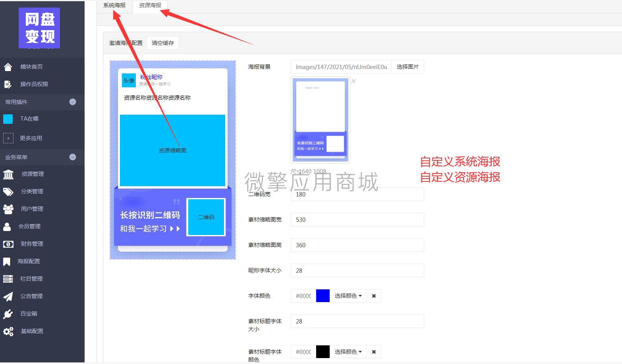Open 更多应用 link
The height and width of the screenshot is (364, 622).
pyautogui.click(x=31, y=138)
